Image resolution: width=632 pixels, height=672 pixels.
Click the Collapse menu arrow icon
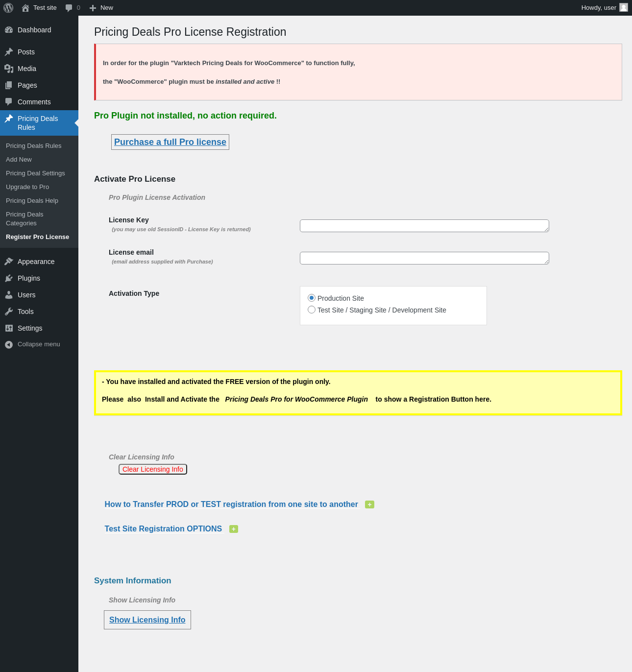(x=9, y=345)
